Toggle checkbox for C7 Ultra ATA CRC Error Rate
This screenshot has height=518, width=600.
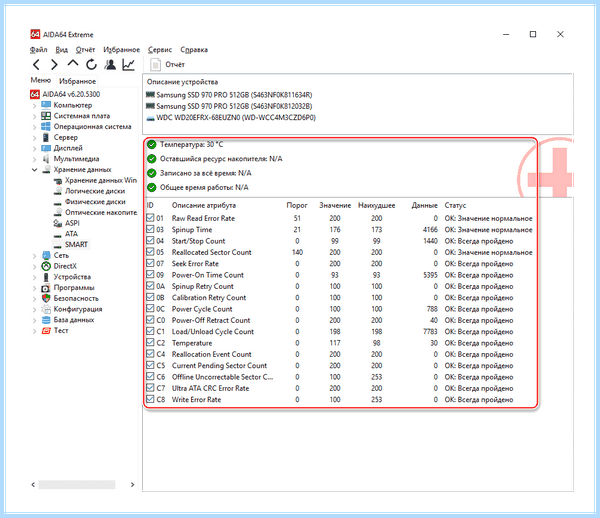click(x=150, y=388)
